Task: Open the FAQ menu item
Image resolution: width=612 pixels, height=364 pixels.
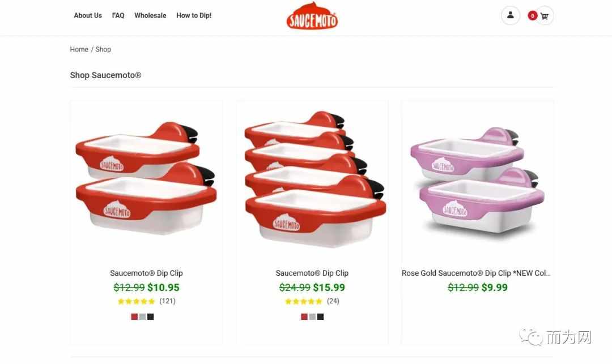Action: [118, 16]
